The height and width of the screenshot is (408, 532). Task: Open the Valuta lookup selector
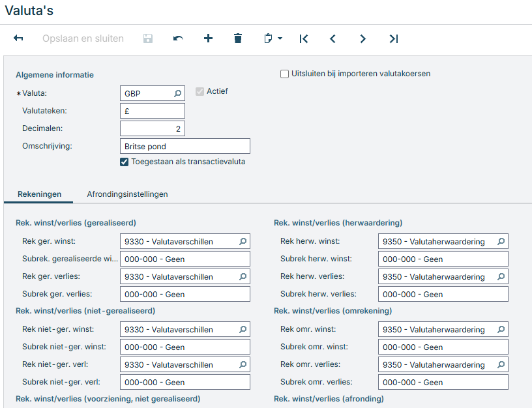(177, 93)
